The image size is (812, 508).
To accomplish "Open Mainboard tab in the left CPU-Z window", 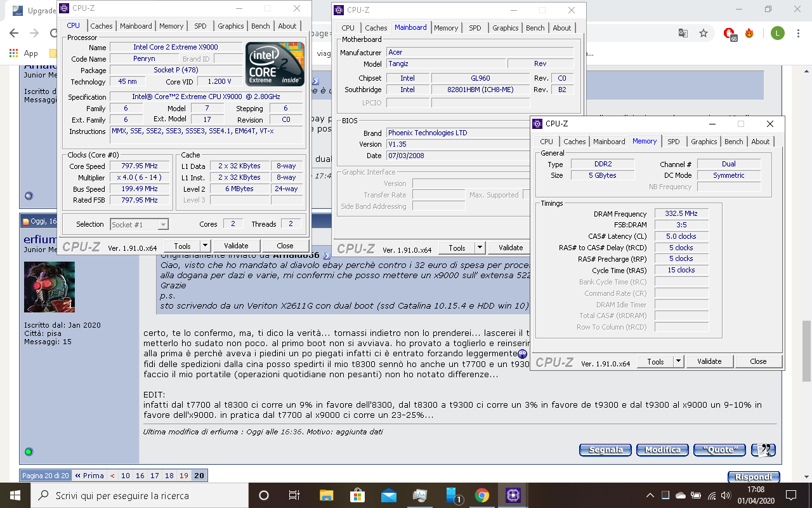I will [x=136, y=26].
